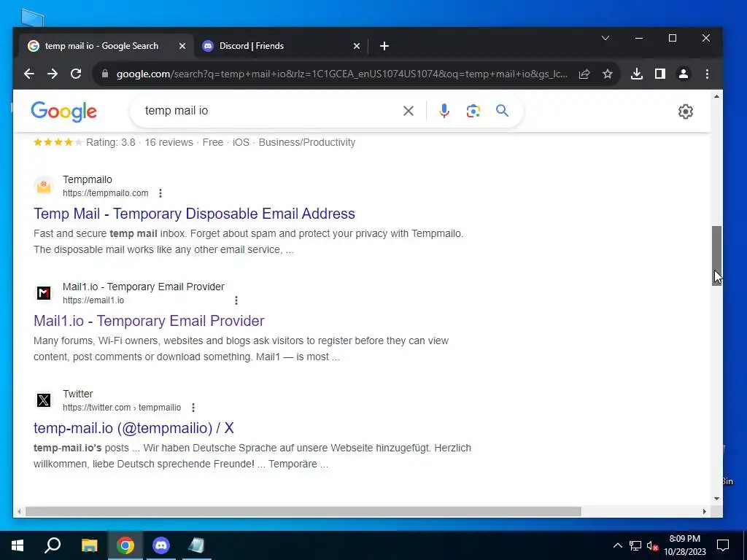Screen dimensions: 747x560
Task: Open temp-mail.io (@tempmailio) / X link
Action: 134,428
